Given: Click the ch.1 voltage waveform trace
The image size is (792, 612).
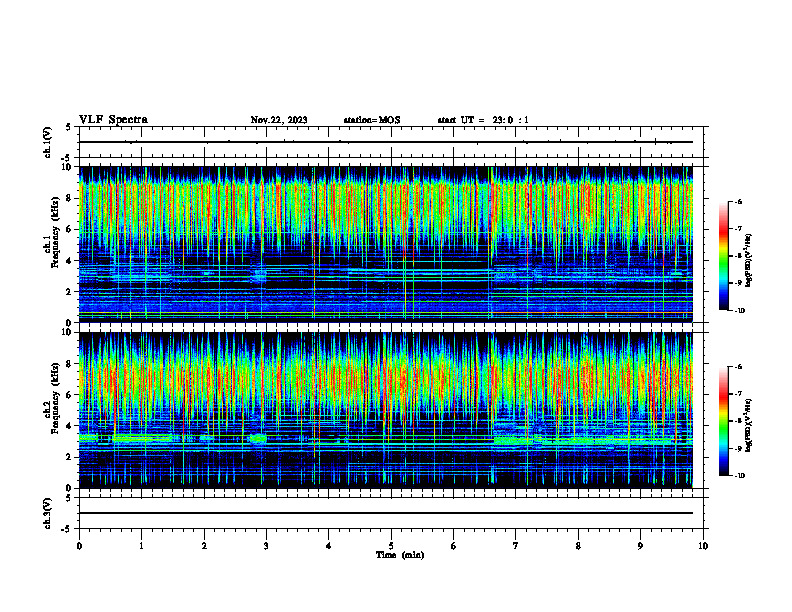Looking at the screenshot, I should 386,142.
